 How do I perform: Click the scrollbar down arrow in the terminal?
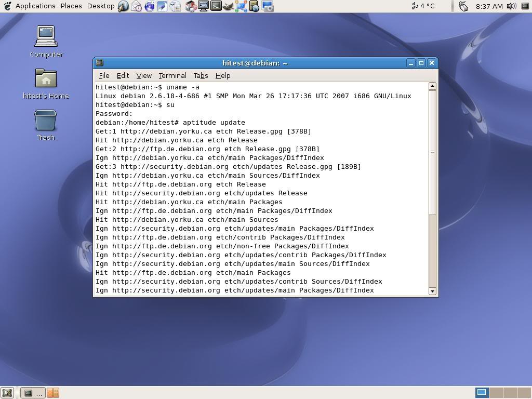click(x=432, y=291)
